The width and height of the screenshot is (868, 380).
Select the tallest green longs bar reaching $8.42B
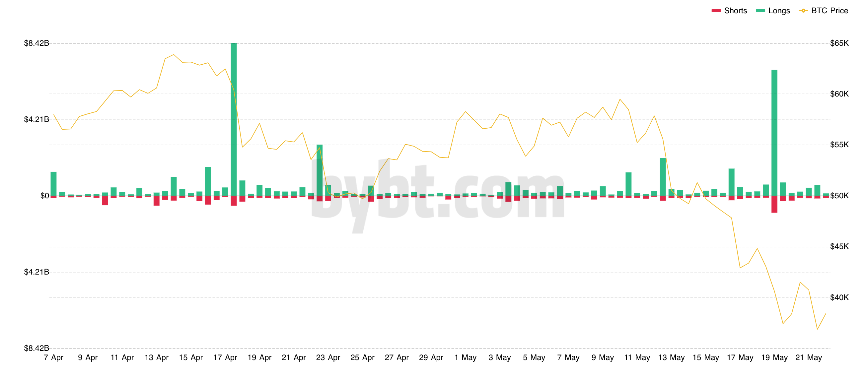(x=234, y=118)
